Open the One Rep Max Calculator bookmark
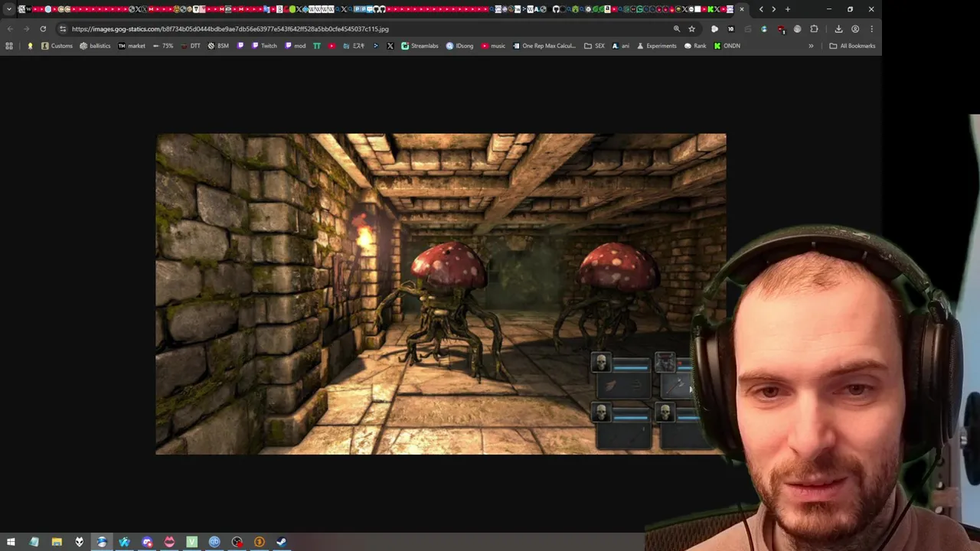 544,46
